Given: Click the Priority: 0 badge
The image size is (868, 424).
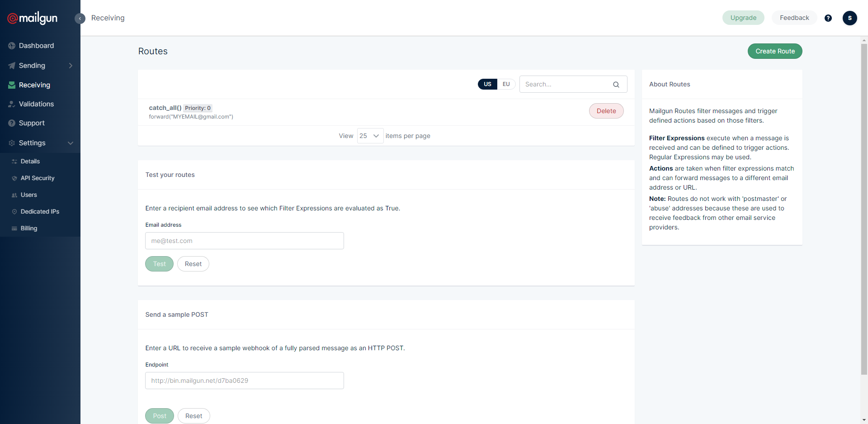Looking at the screenshot, I should pyautogui.click(x=198, y=108).
